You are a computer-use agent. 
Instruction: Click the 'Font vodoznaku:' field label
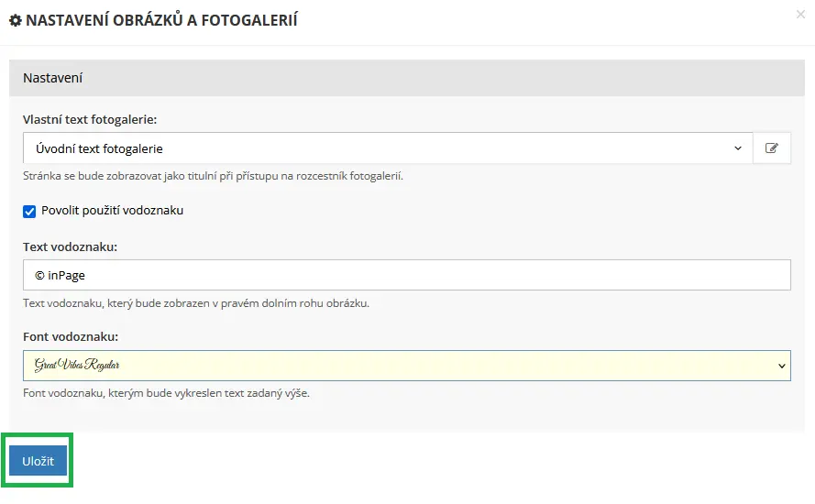coord(71,336)
